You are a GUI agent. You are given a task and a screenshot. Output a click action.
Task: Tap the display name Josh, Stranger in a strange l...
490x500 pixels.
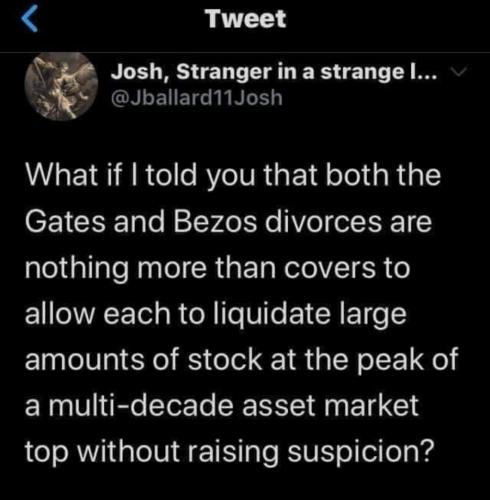tap(274, 72)
